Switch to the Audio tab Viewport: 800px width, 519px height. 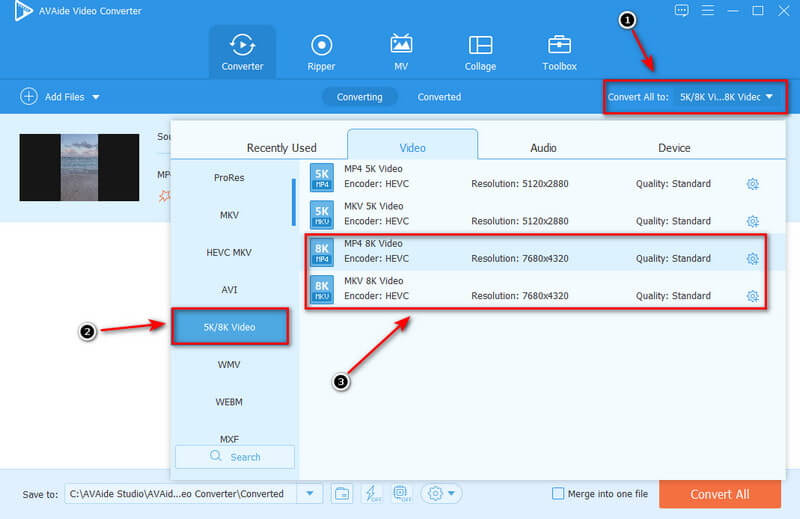(543, 148)
